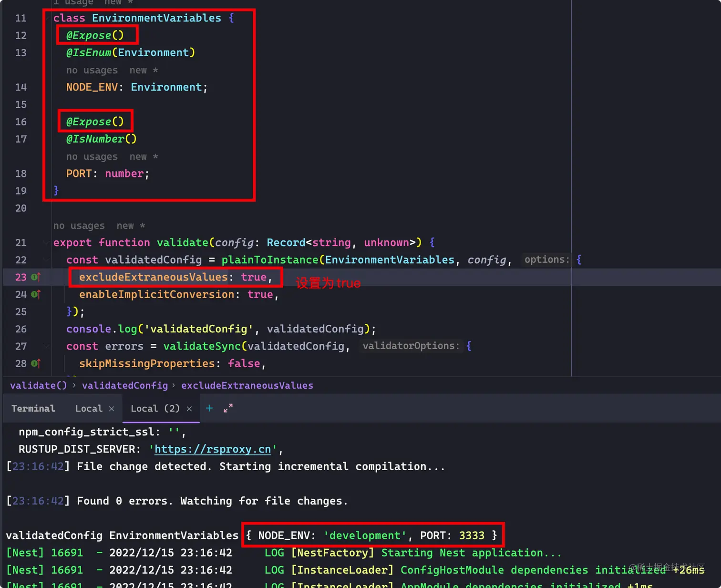The width and height of the screenshot is (721, 588).
Task: Click the 'development' value in terminal output
Action: coord(365,536)
